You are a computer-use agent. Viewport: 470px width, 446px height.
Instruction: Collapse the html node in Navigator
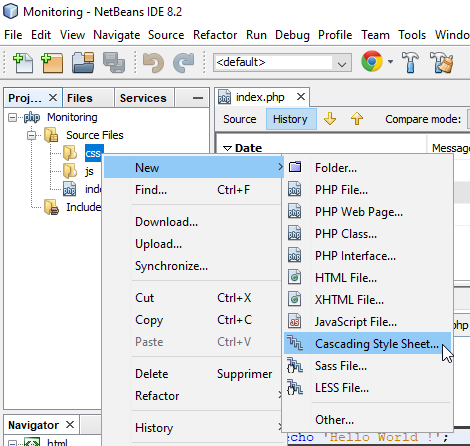(12, 443)
